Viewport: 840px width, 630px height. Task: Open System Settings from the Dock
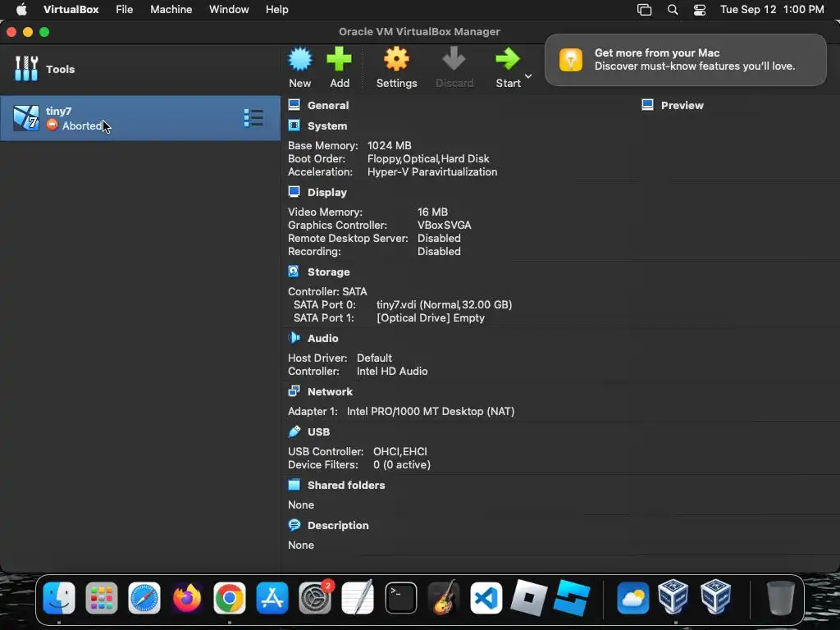click(315, 598)
